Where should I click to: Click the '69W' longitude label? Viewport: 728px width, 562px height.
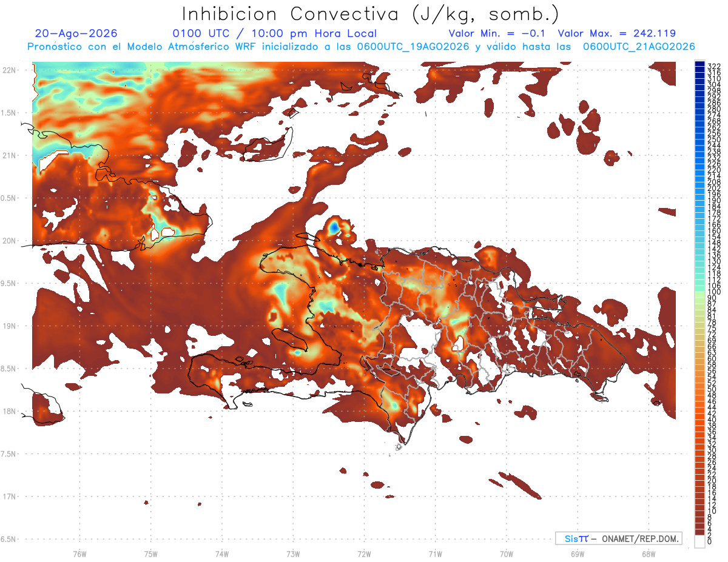coord(577,553)
